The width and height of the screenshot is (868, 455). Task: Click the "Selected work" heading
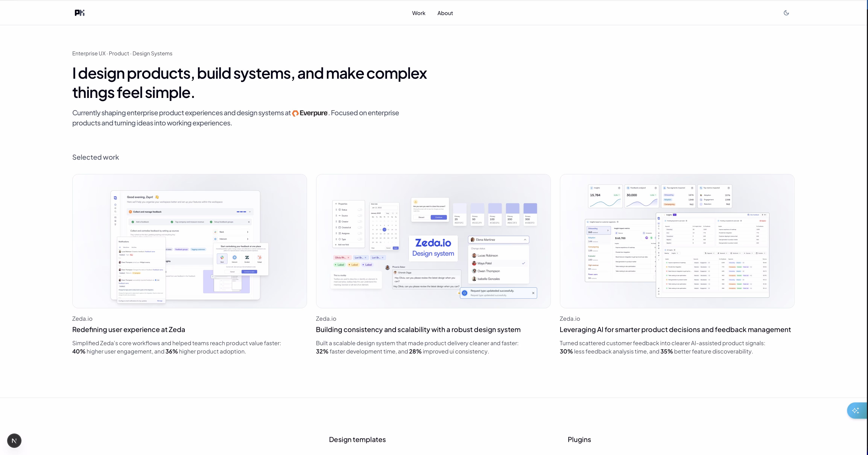(95, 157)
